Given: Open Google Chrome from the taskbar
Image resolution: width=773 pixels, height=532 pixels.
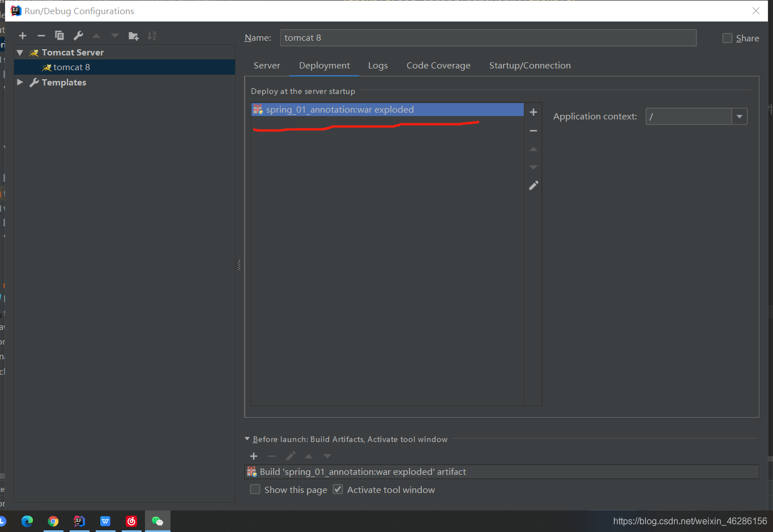Looking at the screenshot, I should 53,521.
